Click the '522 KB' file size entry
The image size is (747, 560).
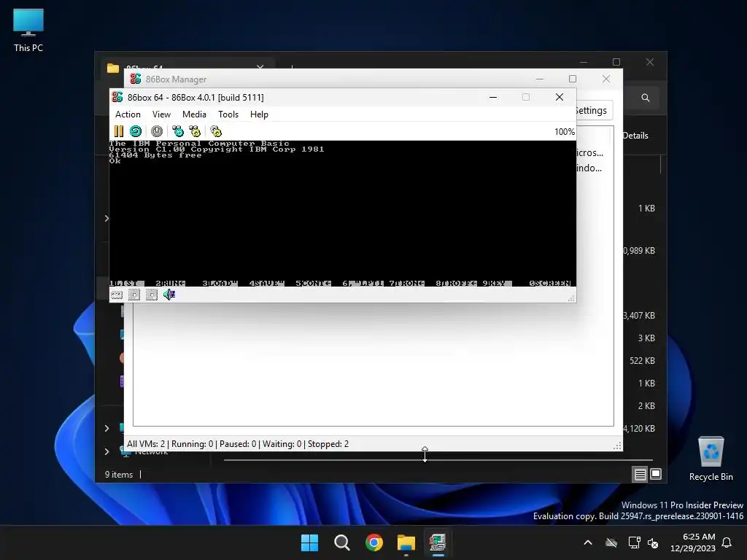tap(642, 360)
